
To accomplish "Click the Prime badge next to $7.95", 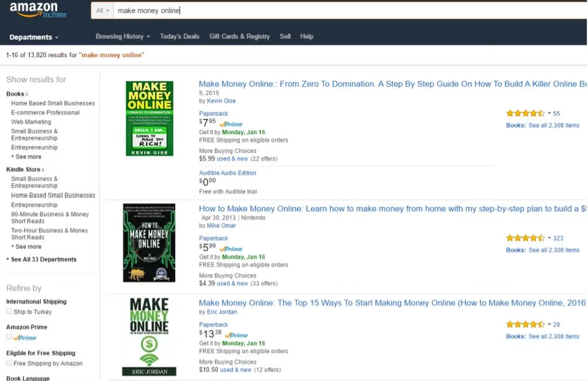I will click(231, 124).
